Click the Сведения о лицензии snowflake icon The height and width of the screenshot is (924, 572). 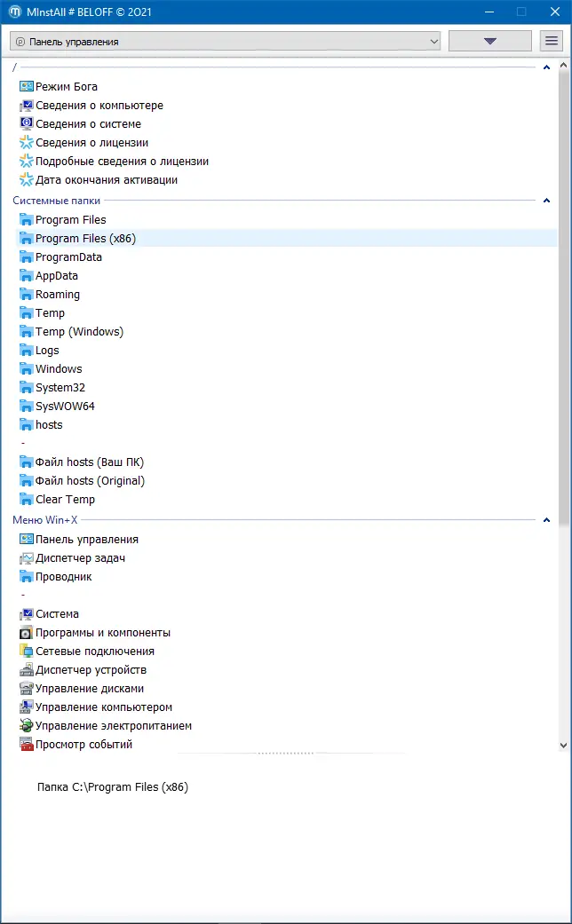tap(26, 143)
